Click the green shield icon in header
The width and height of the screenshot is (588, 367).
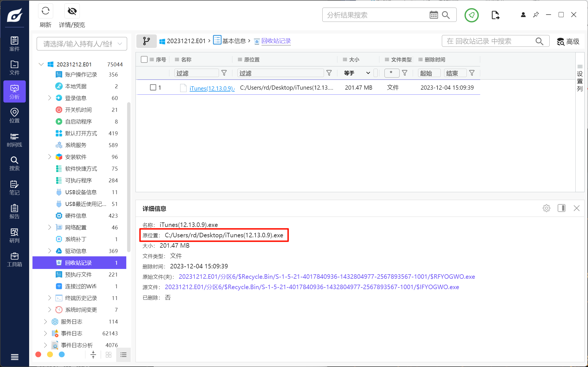coord(472,15)
